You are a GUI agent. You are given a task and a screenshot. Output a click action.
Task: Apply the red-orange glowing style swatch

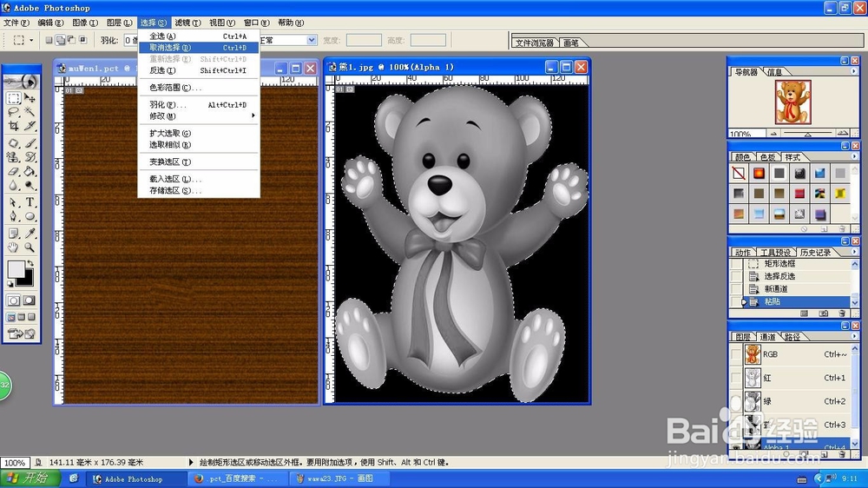point(759,174)
